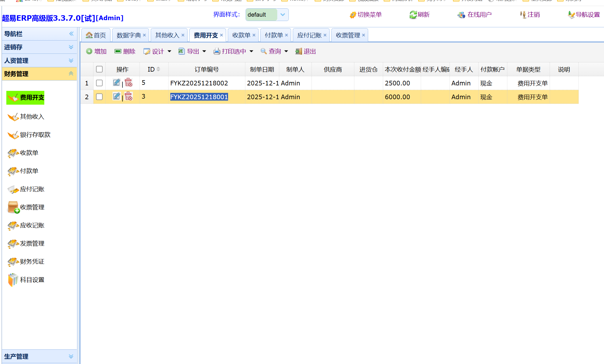Click the green 增加 add icon
The width and height of the screenshot is (604, 364).
[x=89, y=51]
